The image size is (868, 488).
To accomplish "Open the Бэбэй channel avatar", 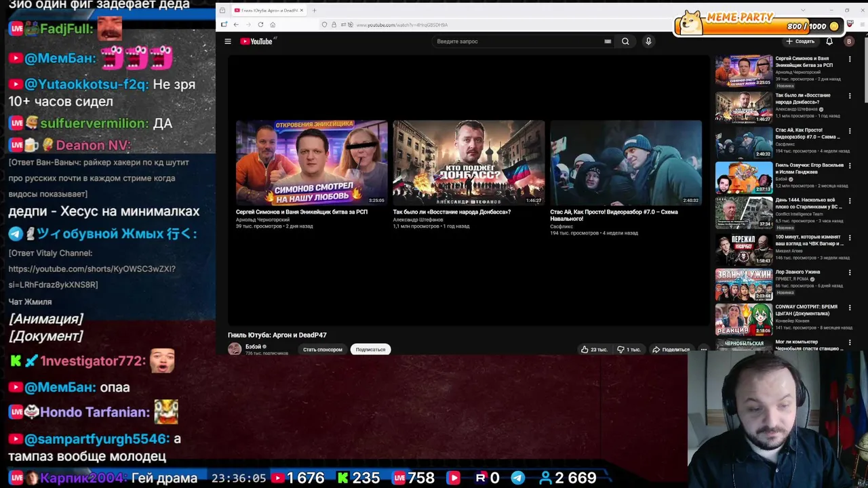I will (x=235, y=349).
